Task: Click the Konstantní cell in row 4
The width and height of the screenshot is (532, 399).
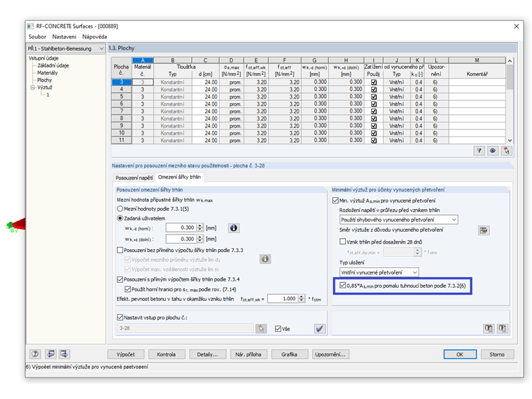Action: [173, 90]
